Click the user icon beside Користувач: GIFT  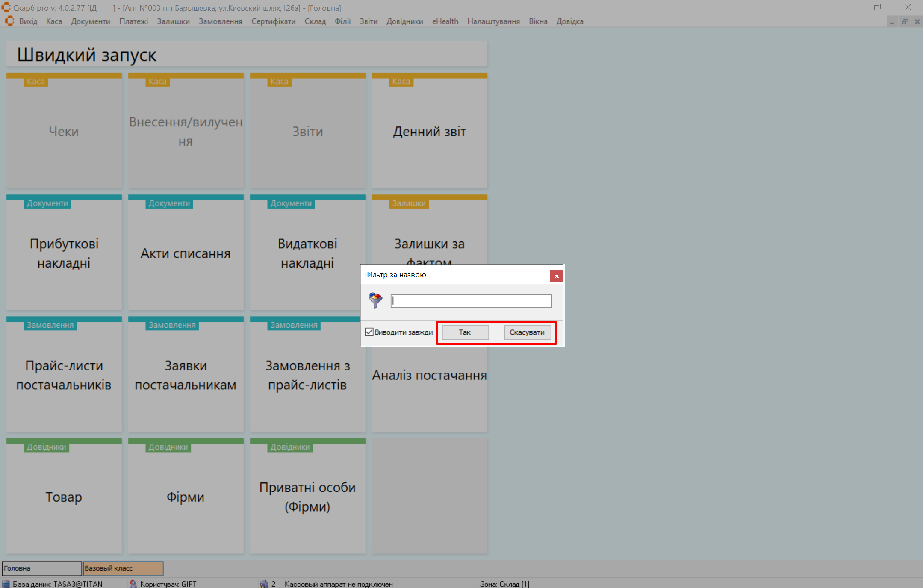point(133,584)
